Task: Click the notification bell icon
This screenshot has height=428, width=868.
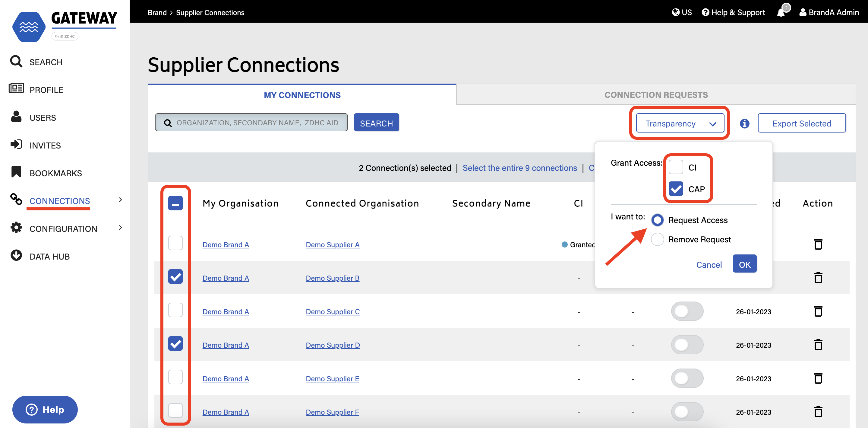Action: (x=781, y=12)
